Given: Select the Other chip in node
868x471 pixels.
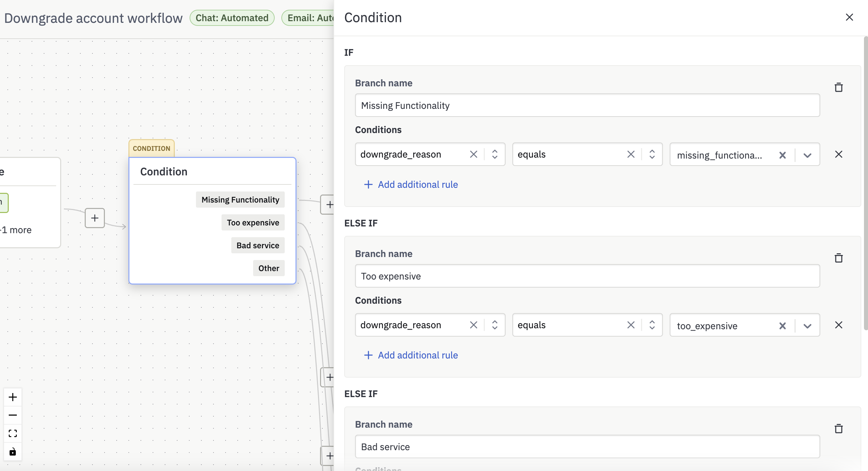Looking at the screenshot, I should [269, 268].
